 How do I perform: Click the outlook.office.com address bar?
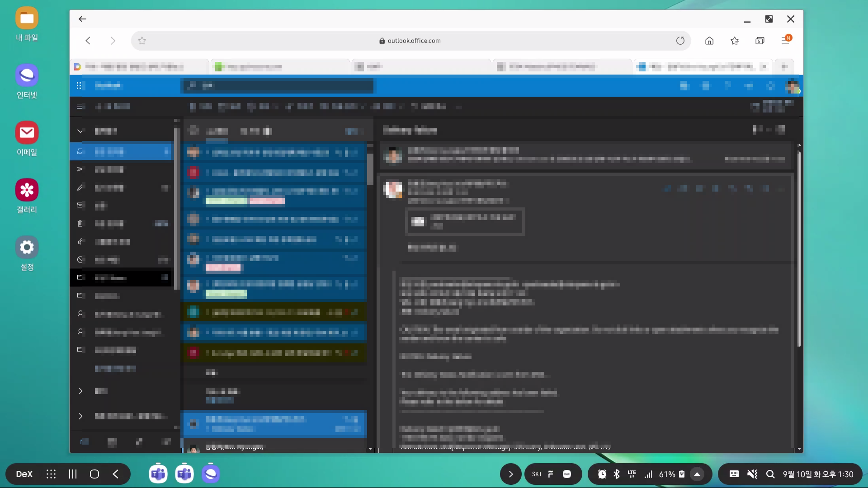pyautogui.click(x=410, y=41)
